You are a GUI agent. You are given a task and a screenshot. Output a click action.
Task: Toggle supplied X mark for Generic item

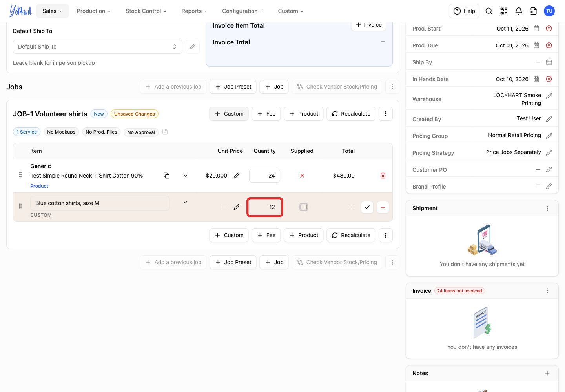point(302,176)
